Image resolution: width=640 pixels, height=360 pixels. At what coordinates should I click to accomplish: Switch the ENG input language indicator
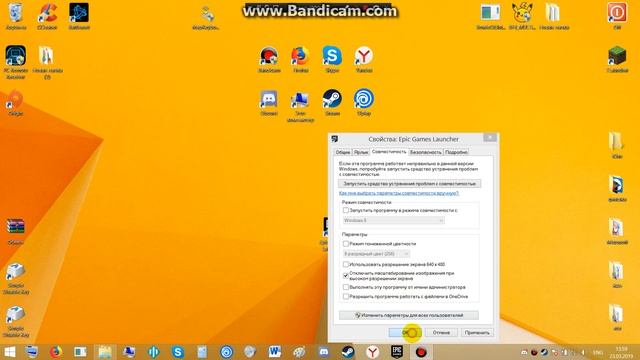pos(598,352)
